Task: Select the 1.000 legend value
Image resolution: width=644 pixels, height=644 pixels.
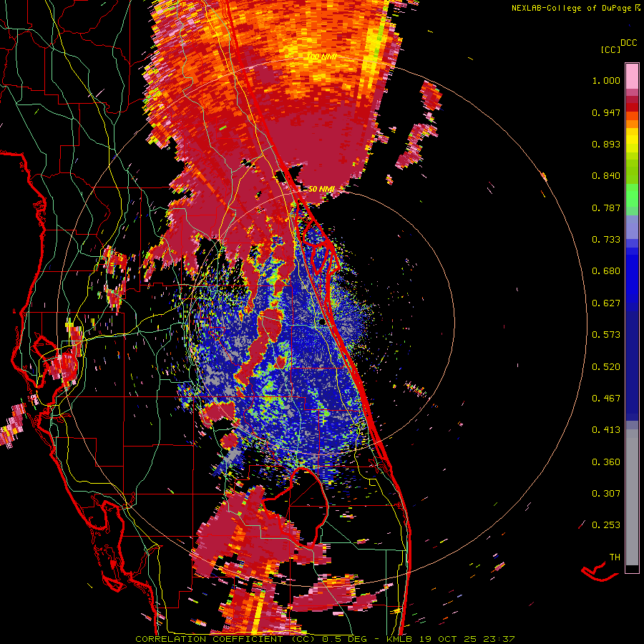Action: (606, 80)
